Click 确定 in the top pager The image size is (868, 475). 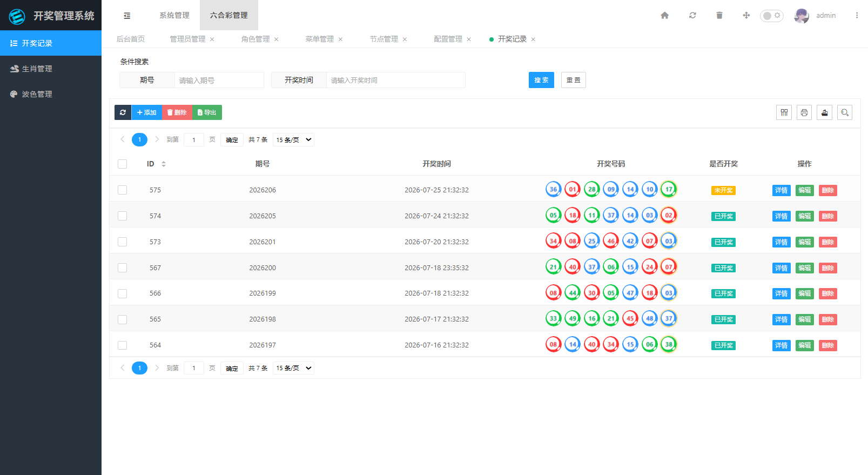pos(232,140)
